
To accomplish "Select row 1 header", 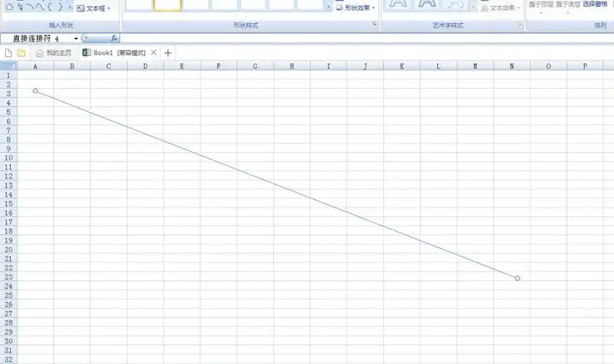I will coord(8,75).
